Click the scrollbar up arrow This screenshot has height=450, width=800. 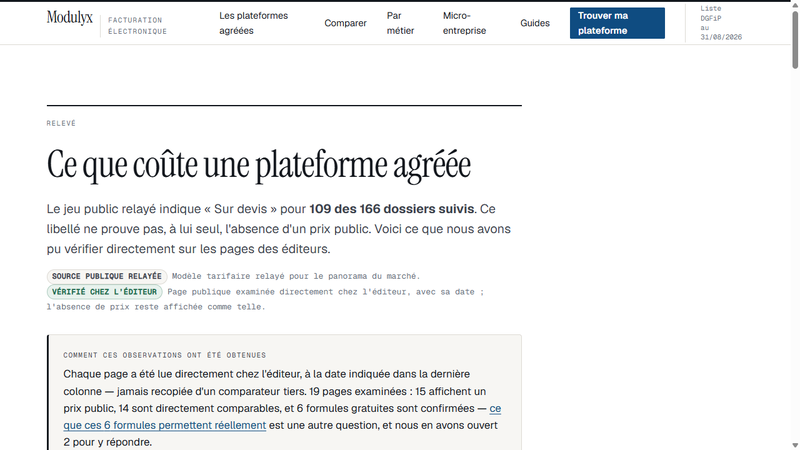pyautogui.click(x=795, y=5)
